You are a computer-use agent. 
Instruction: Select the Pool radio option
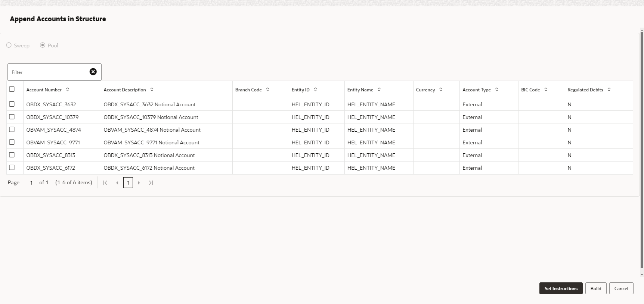43,45
